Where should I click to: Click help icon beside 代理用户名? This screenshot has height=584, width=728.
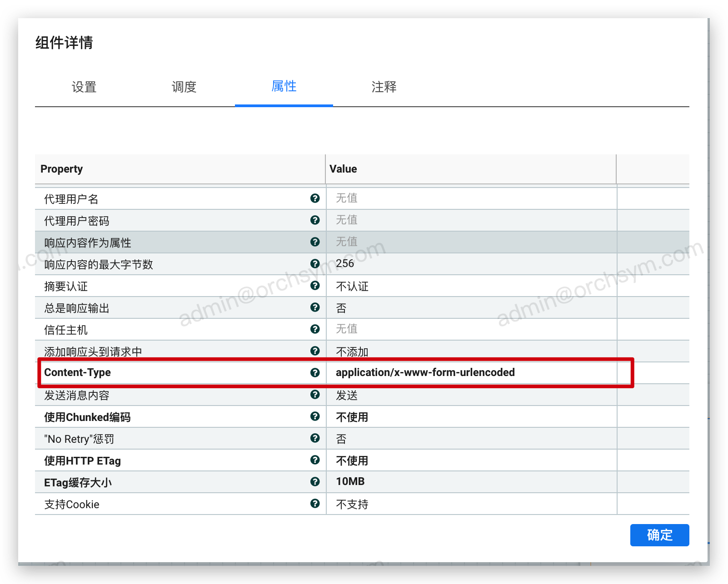[x=315, y=198]
